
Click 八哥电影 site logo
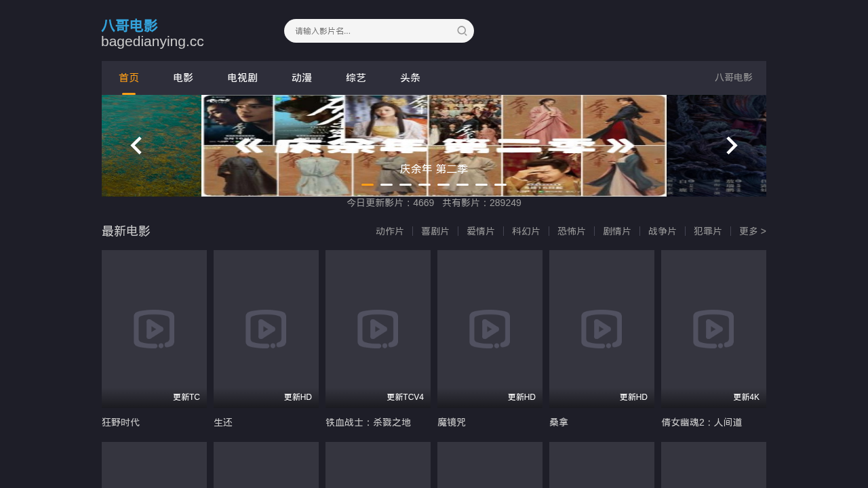tap(130, 26)
